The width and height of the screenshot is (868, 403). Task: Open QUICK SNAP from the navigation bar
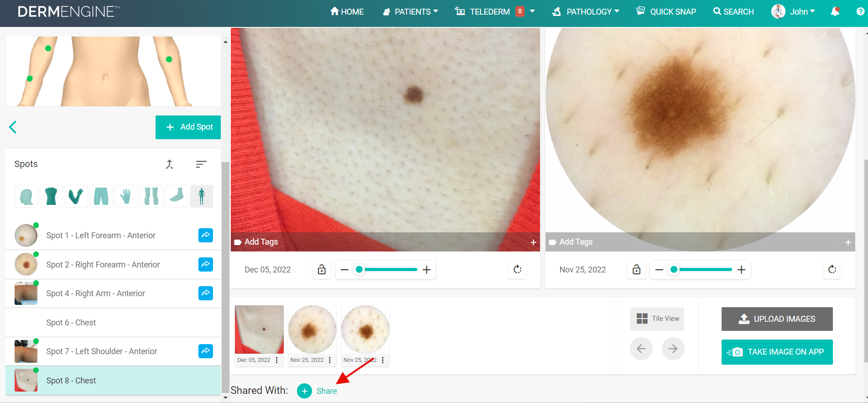666,12
